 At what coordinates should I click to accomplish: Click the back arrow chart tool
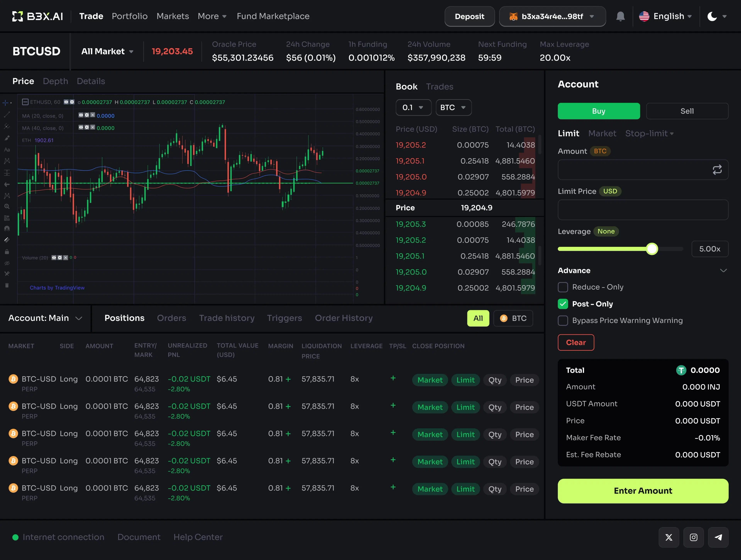click(x=7, y=184)
